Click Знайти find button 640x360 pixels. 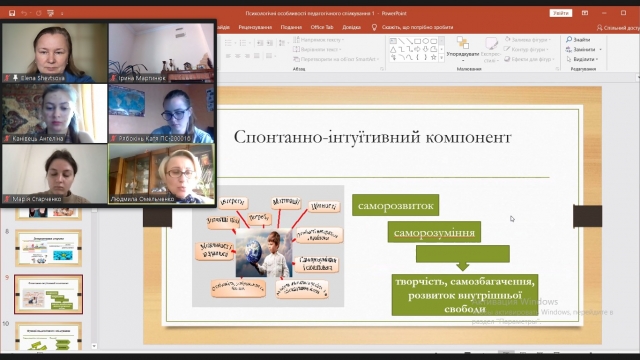578,40
